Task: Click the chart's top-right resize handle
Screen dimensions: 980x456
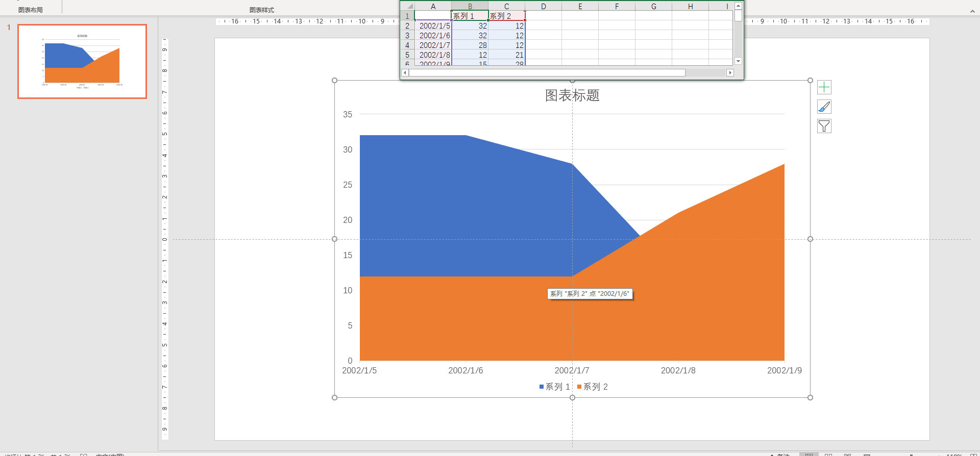Action: coord(810,80)
